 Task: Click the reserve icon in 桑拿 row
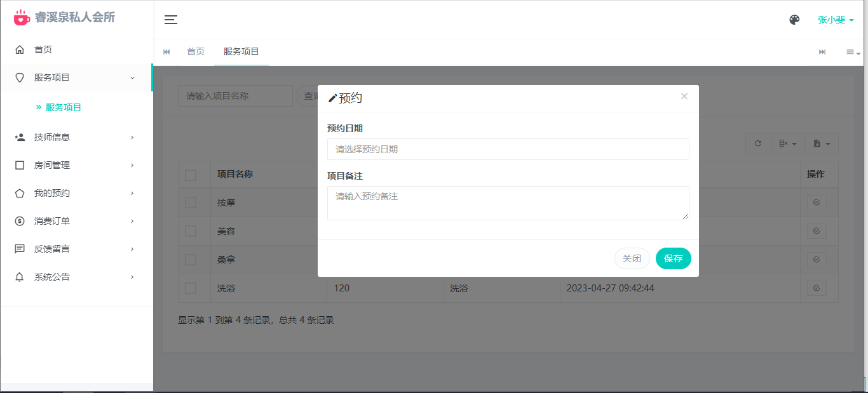pos(817,260)
